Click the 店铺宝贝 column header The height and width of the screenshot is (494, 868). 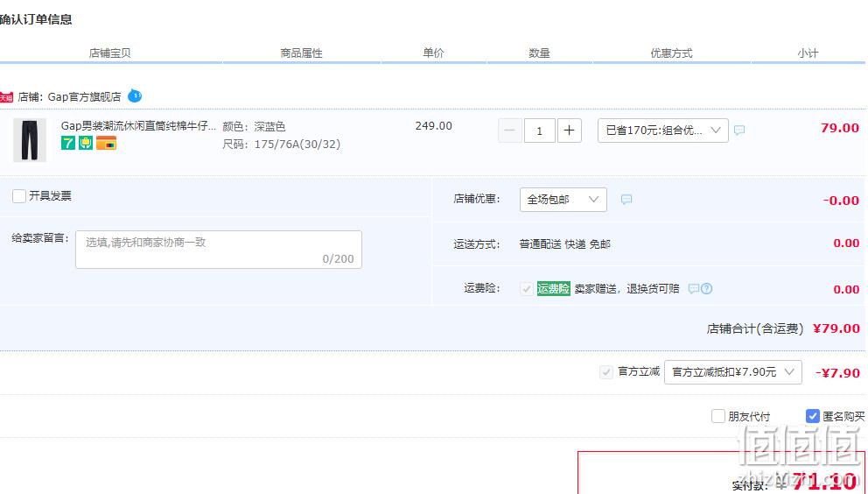click(109, 53)
